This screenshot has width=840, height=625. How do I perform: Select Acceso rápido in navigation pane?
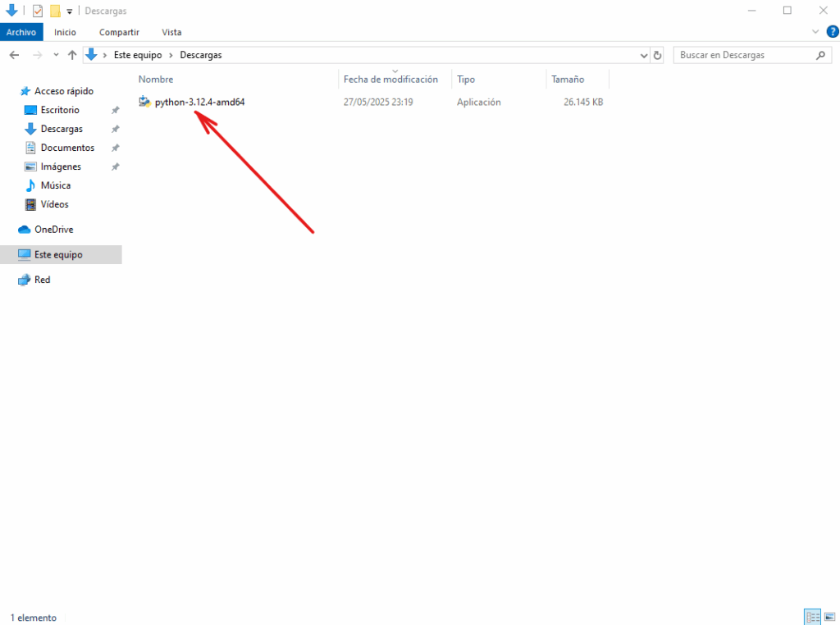(64, 91)
